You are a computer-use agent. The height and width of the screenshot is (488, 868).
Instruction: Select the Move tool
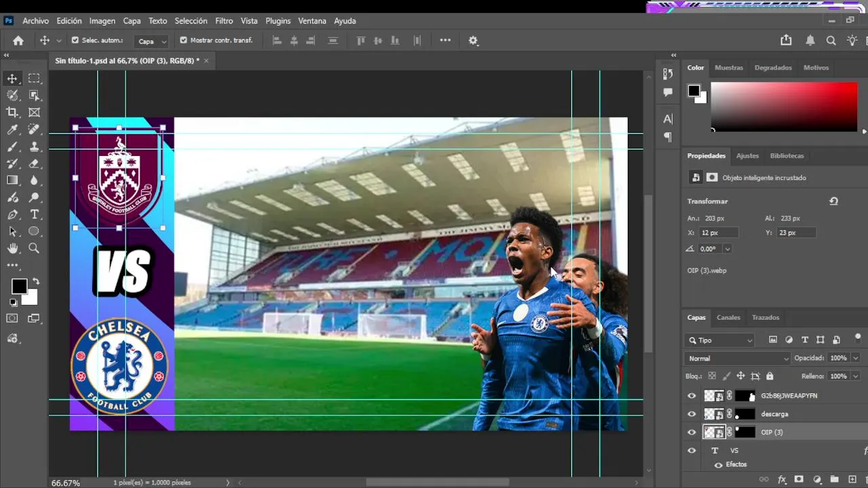point(12,79)
